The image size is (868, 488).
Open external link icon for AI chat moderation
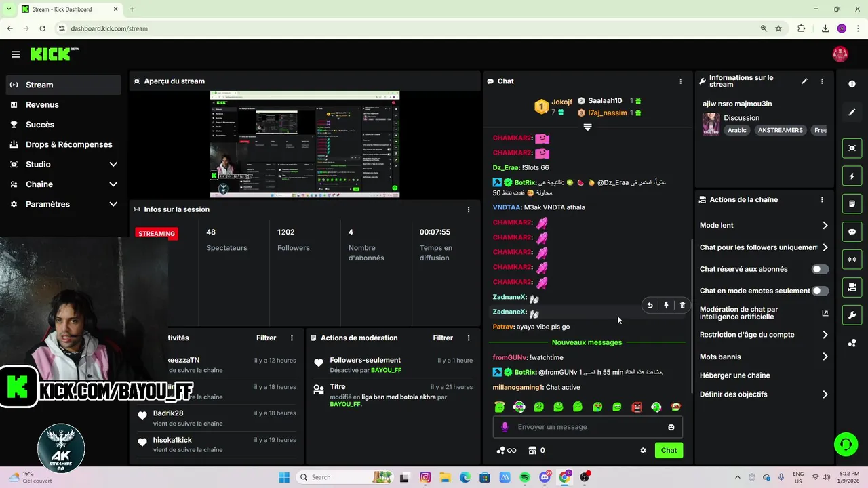click(825, 313)
